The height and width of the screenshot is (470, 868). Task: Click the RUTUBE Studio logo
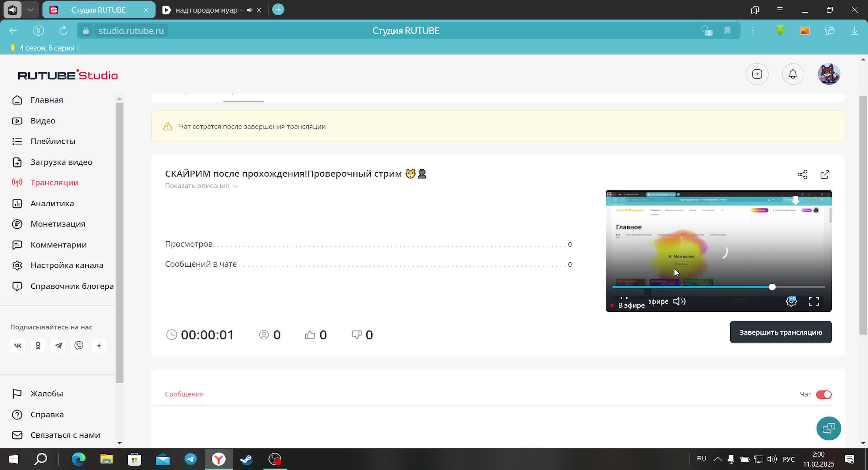coord(68,75)
